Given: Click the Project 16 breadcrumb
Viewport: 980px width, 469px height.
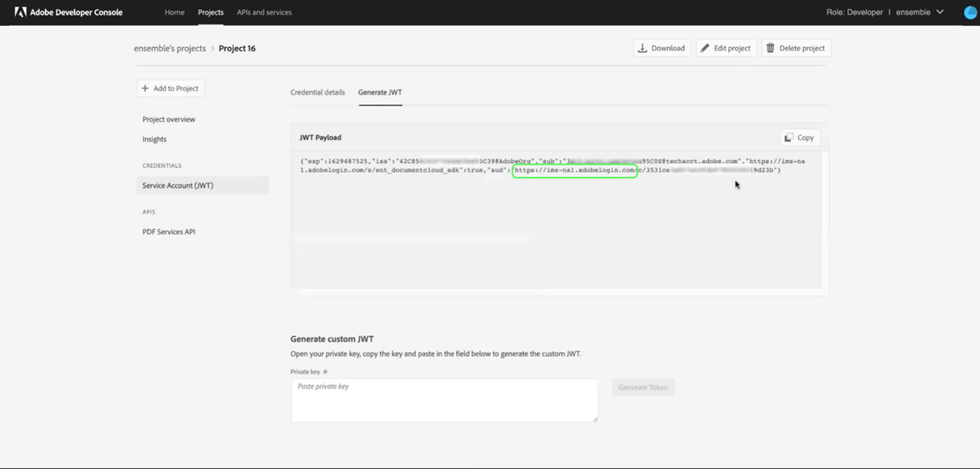Looking at the screenshot, I should tap(237, 48).
